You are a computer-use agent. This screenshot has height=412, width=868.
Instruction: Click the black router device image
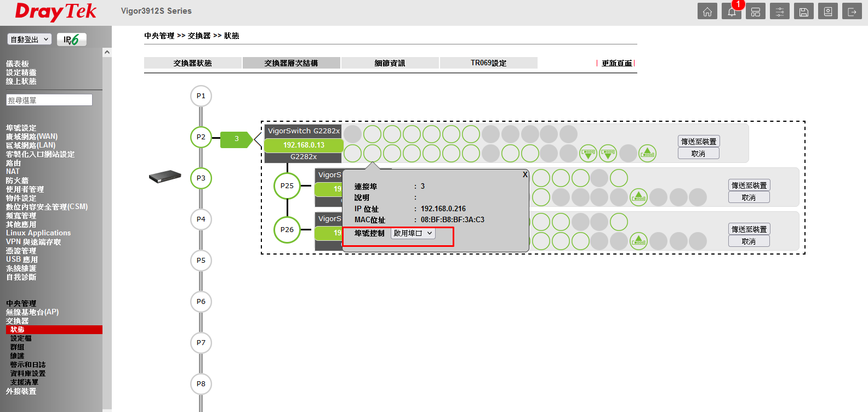pos(165,177)
